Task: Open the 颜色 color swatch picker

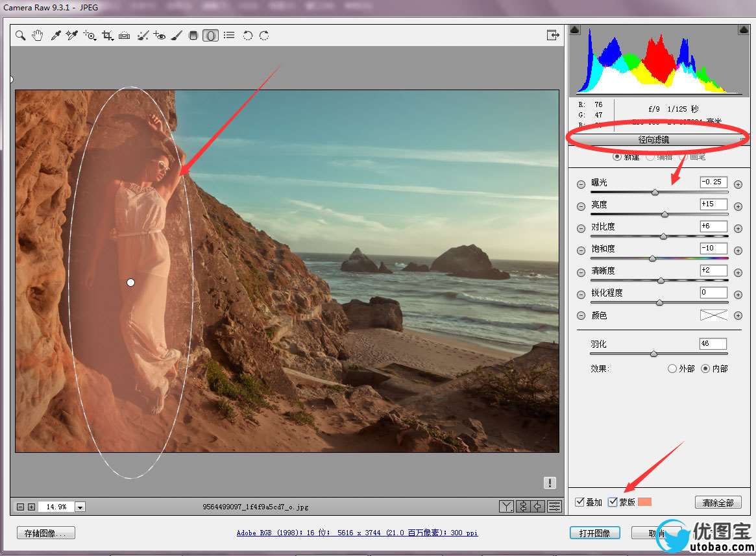Action: pos(714,315)
